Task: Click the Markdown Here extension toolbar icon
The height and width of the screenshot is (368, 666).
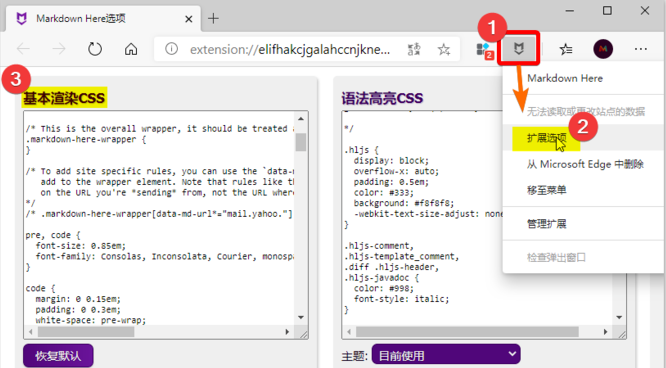Action: coord(519,49)
